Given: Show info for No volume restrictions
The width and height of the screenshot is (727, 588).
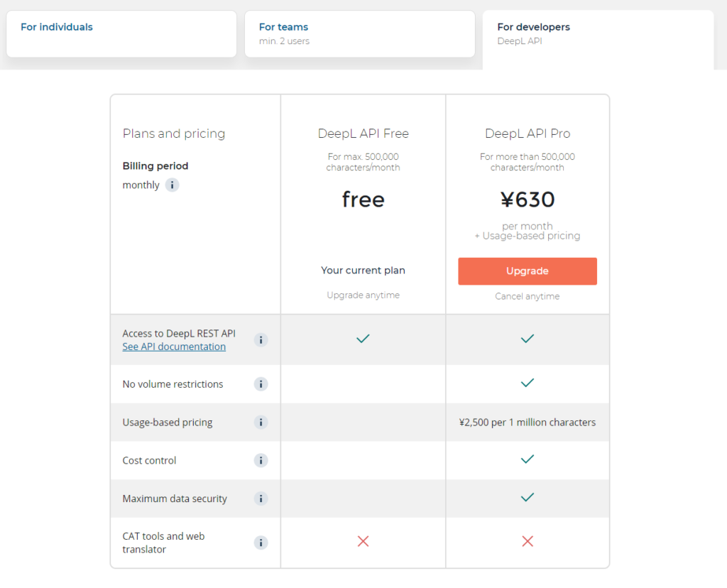Looking at the screenshot, I should [261, 384].
